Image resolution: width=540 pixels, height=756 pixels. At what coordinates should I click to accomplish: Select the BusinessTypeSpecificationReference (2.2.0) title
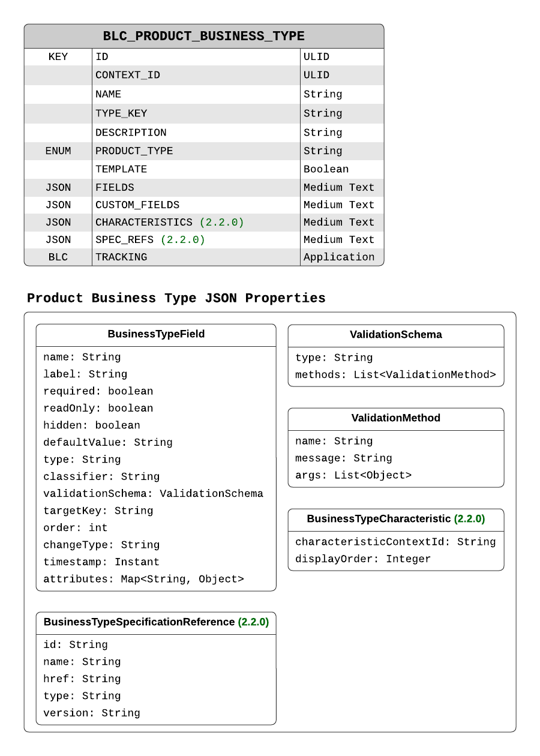pyautogui.click(x=156, y=622)
